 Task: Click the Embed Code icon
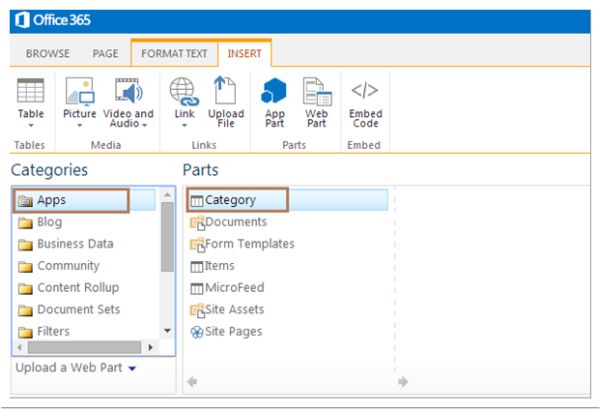point(365,92)
